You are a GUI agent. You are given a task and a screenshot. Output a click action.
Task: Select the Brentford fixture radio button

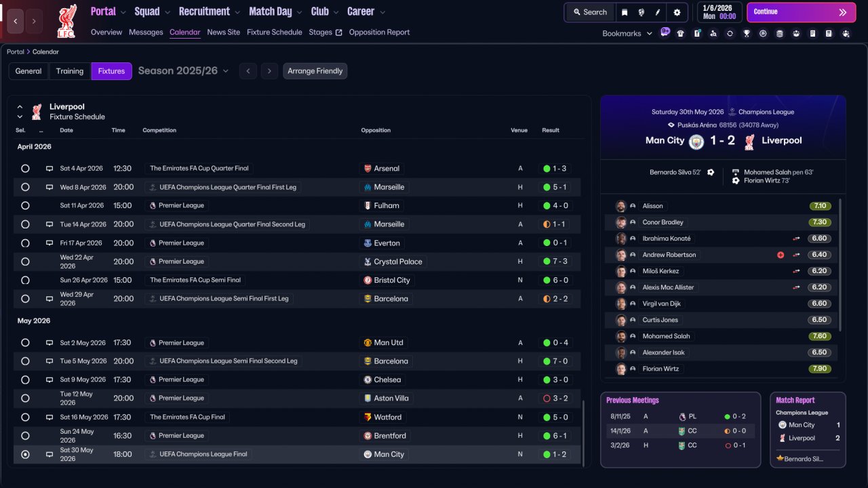(25, 436)
